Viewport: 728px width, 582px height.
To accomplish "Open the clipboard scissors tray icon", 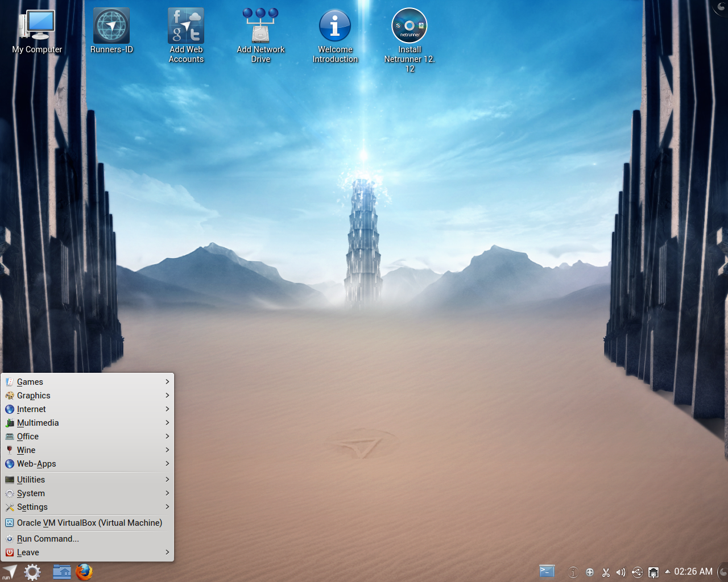I will tap(606, 572).
